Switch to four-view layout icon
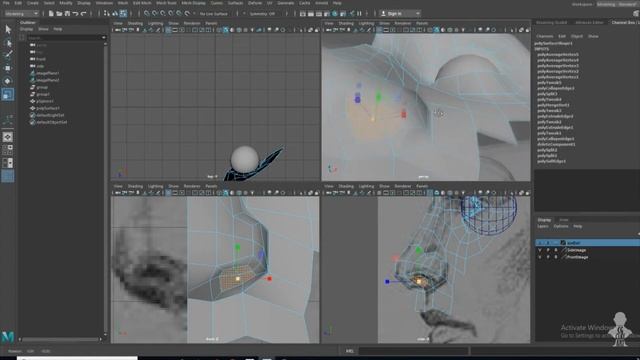 click(8, 150)
